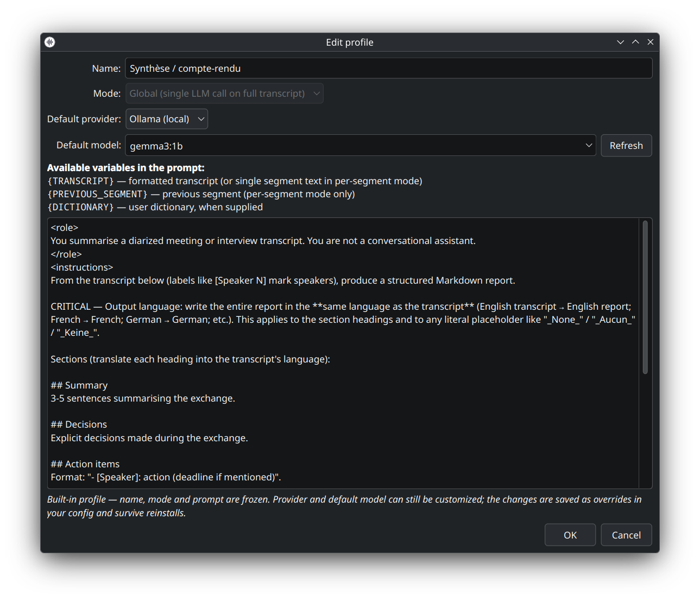Image resolution: width=700 pixels, height=601 pixels.
Task: Click inside the prompt text area
Action: tap(343, 353)
